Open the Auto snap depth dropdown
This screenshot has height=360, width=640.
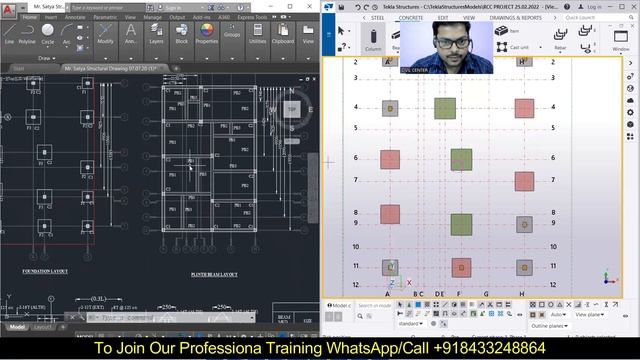click(x=558, y=315)
